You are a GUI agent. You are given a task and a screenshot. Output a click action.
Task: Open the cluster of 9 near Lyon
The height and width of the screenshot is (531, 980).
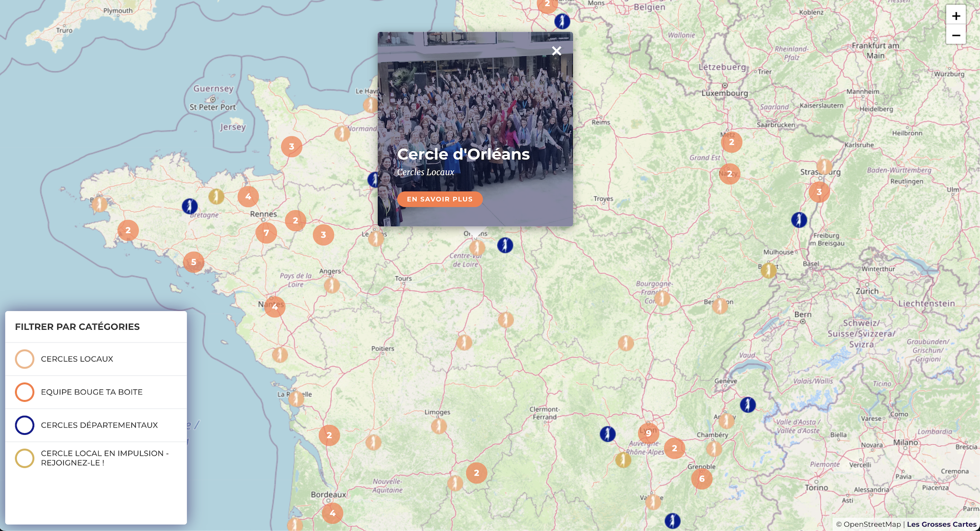pos(648,433)
